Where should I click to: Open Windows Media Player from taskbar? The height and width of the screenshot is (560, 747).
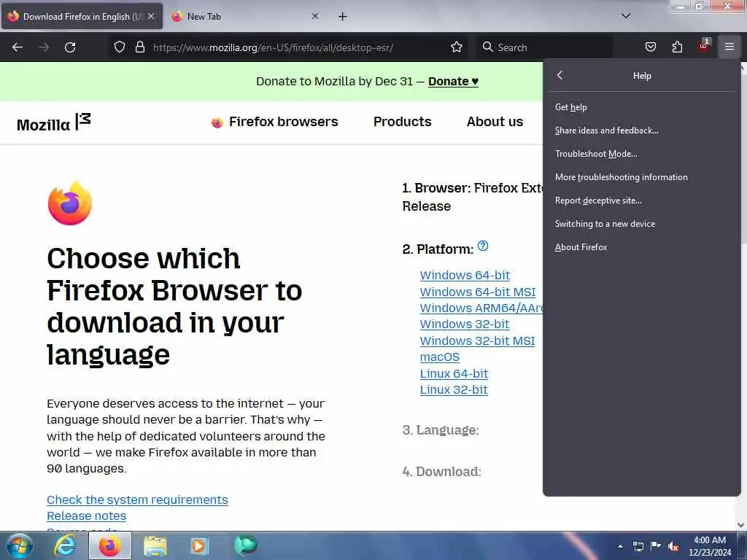[x=199, y=546]
